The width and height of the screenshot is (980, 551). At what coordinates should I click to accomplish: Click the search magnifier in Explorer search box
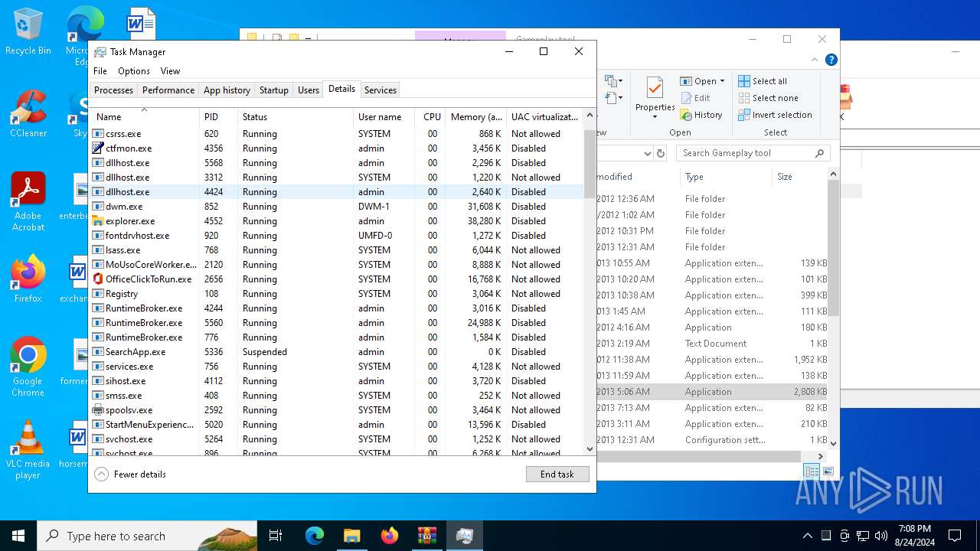(819, 153)
